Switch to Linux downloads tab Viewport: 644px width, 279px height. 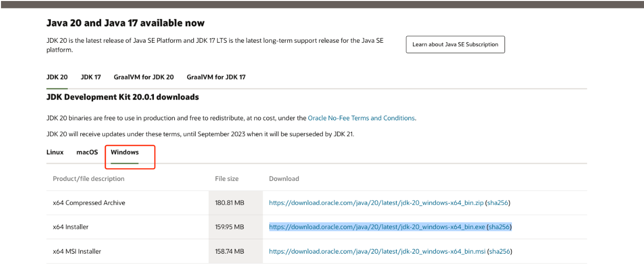55,152
